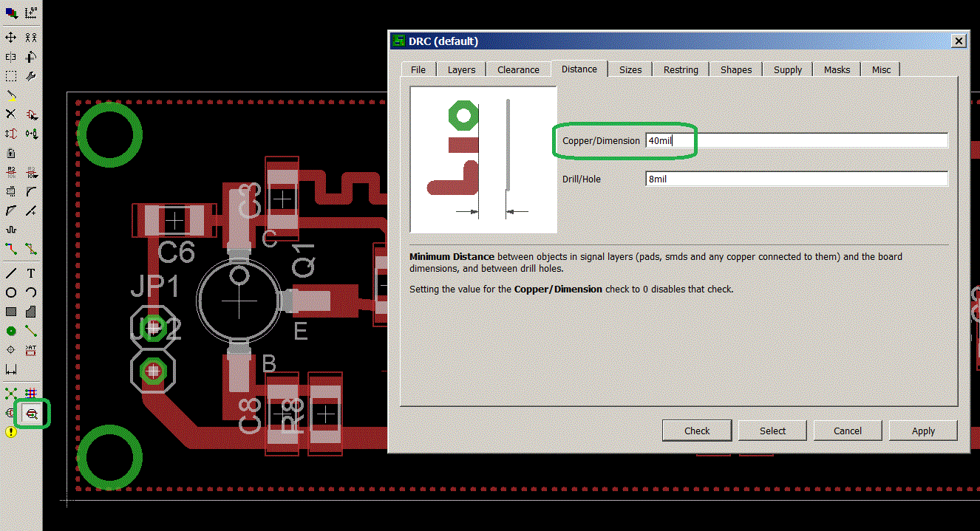This screenshot has width=980, height=531.
Task: Select the Meander tool
Action: point(11,230)
